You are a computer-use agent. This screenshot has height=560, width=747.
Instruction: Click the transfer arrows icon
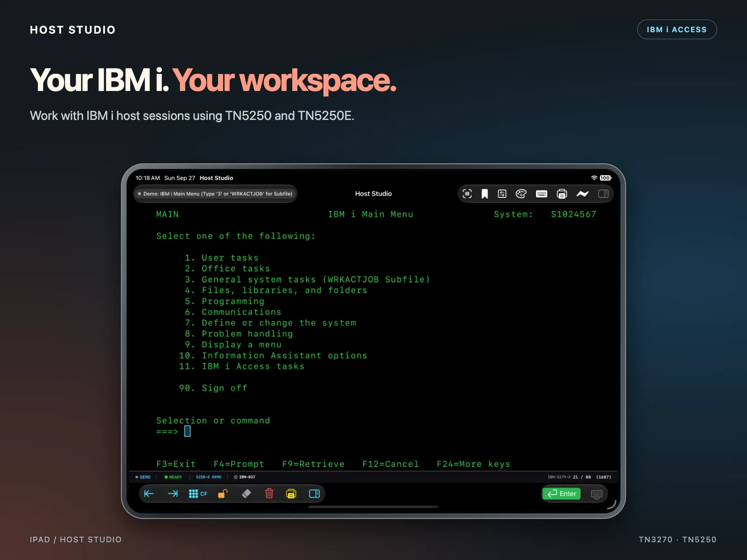(x=502, y=194)
